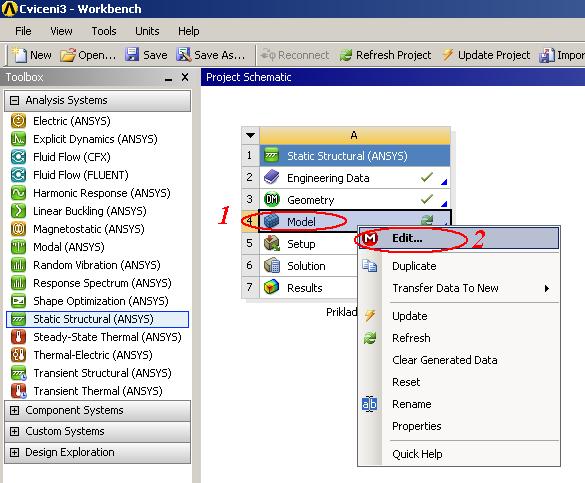Select Static Structural (ANSYS) in Toolbox list

point(97,319)
